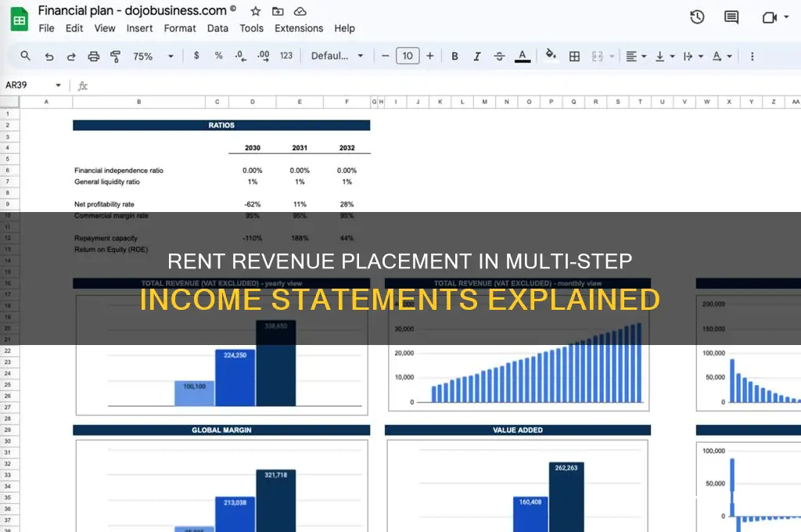Viewport: 801px width, 532px height.
Task: Redo the last action
Action: tap(71, 56)
